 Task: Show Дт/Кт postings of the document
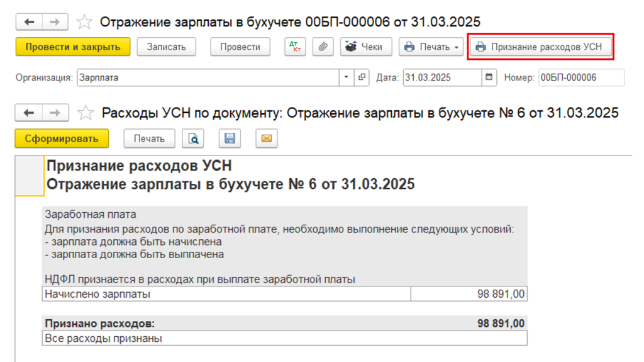click(295, 47)
